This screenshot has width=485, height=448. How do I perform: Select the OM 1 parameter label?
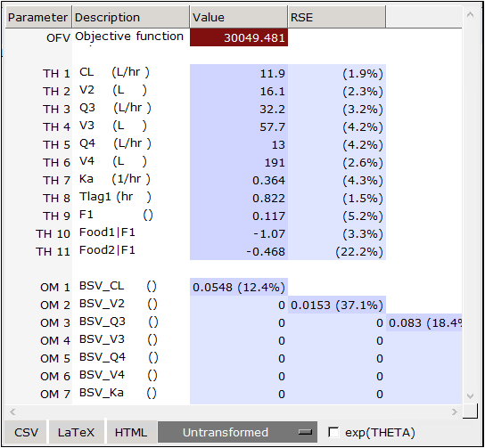pos(55,288)
